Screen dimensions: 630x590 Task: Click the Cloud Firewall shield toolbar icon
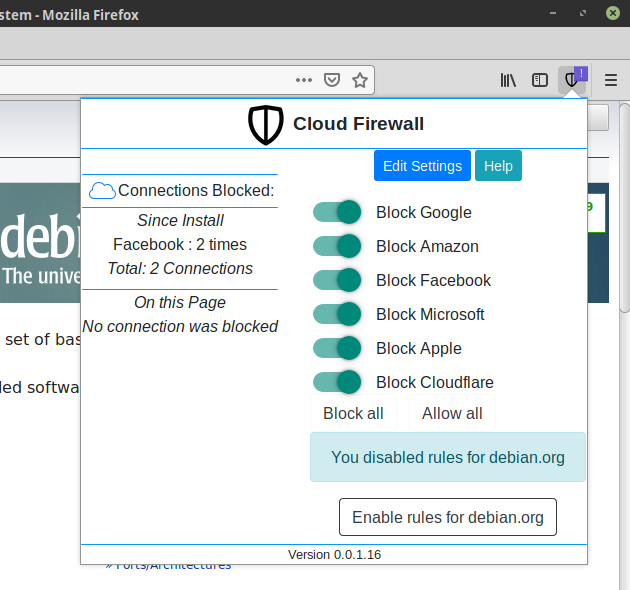[572, 80]
